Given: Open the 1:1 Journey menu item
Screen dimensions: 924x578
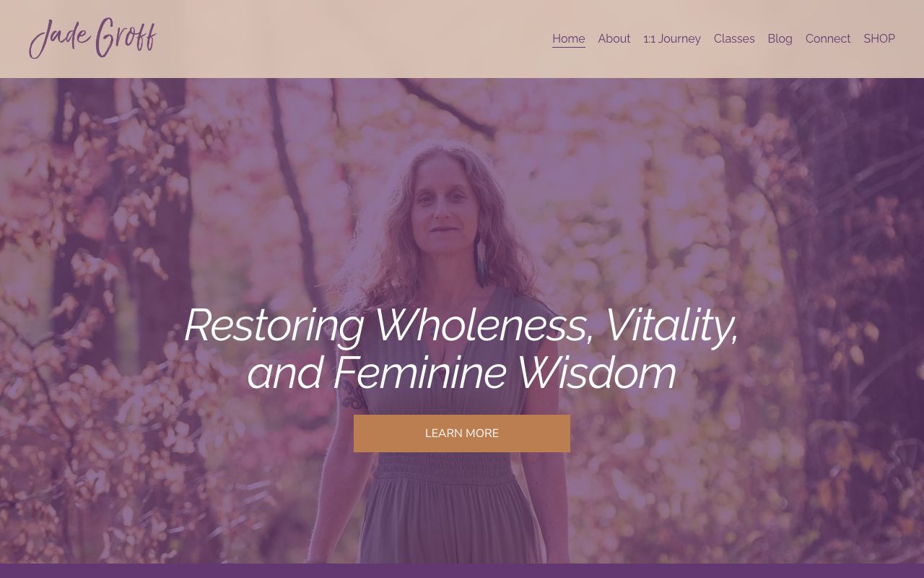Looking at the screenshot, I should (672, 39).
